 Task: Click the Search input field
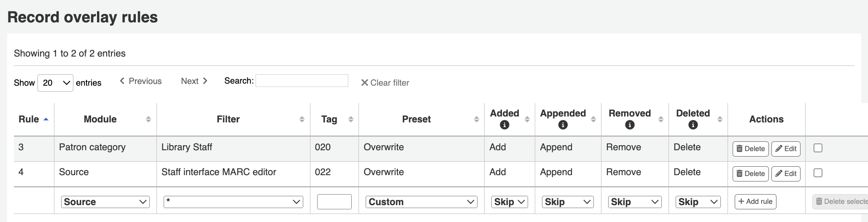[302, 81]
